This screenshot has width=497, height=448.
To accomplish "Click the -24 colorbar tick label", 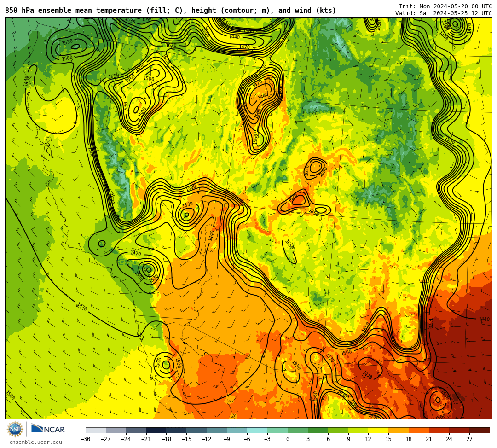I will tap(126, 439).
